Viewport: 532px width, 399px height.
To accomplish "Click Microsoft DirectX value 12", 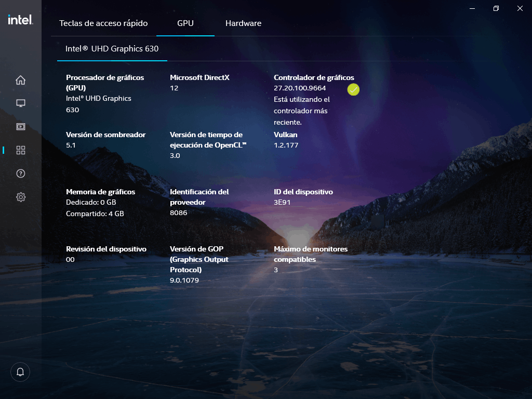I will click(x=174, y=88).
